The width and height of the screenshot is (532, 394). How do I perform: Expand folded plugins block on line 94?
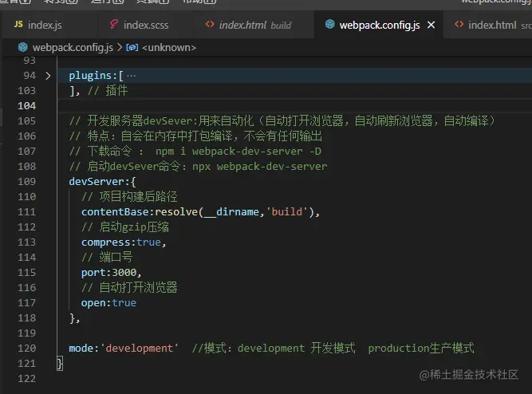(48, 75)
